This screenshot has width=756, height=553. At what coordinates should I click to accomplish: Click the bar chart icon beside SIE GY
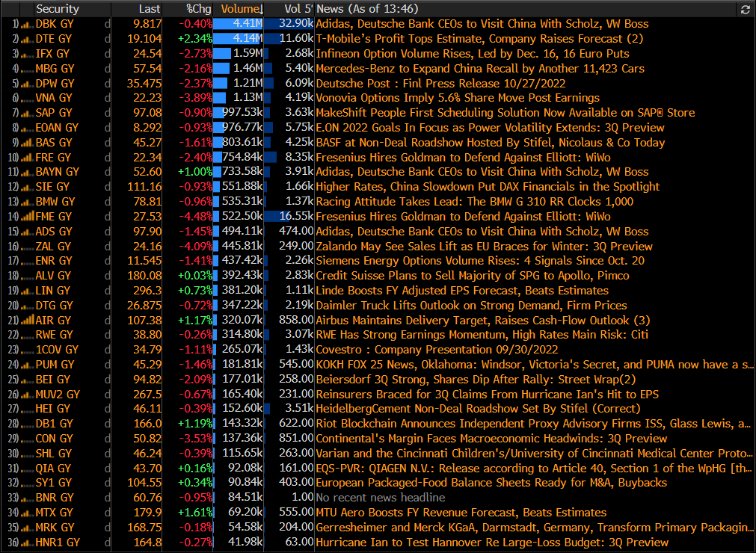[27, 187]
